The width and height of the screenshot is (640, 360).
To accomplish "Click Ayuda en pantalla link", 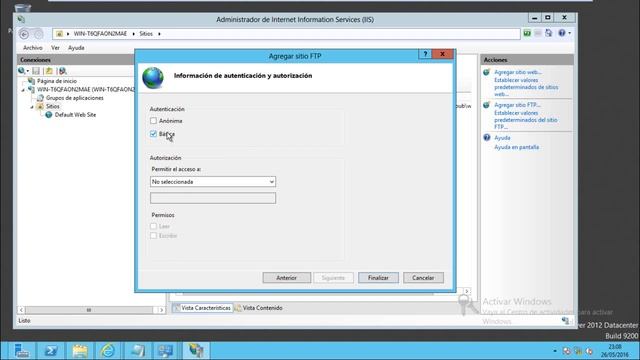I will (516, 147).
